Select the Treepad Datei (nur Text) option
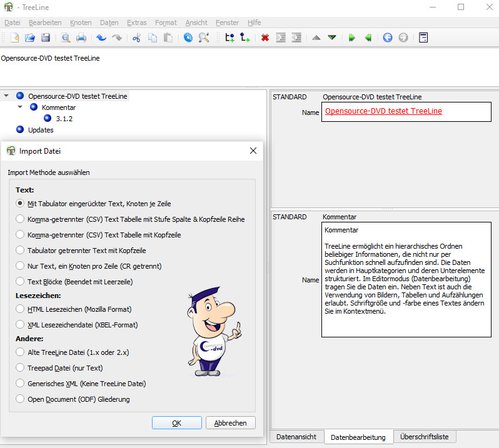This screenshot has height=448, width=499. (x=21, y=367)
